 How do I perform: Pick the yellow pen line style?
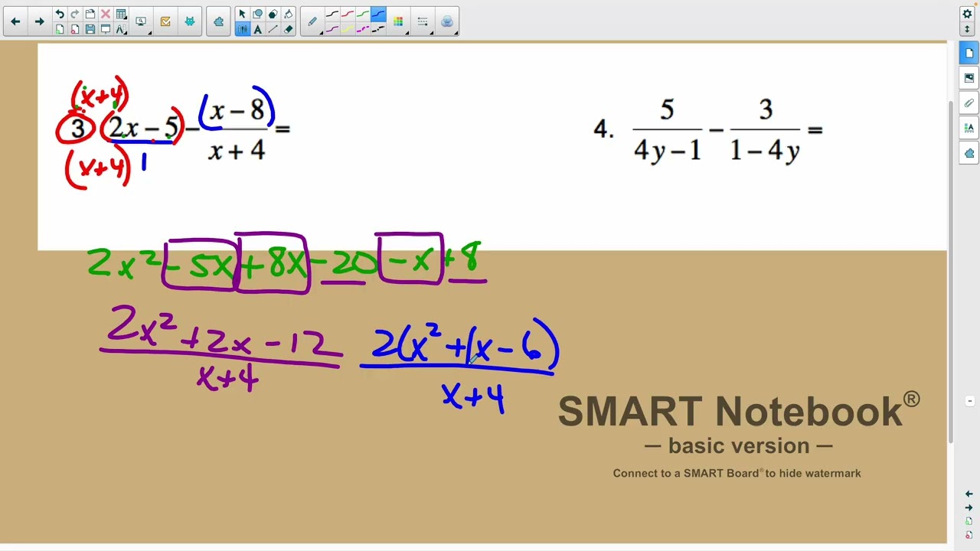[x=348, y=29]
